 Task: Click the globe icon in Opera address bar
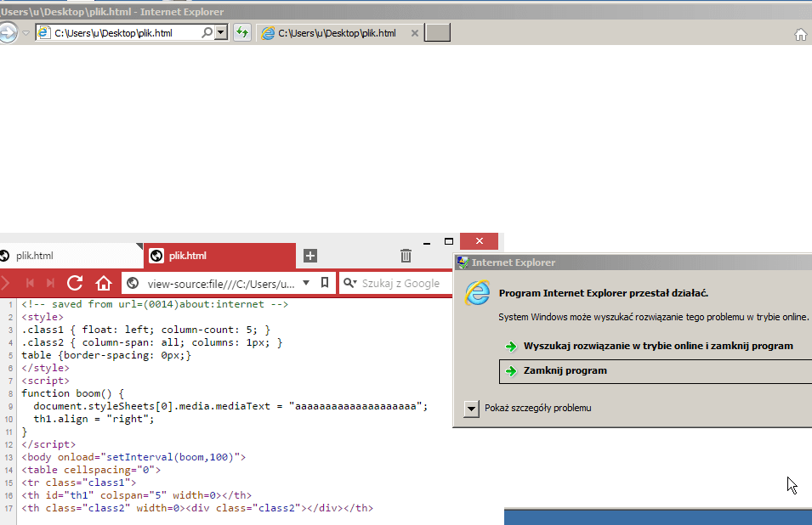(133, 283)
